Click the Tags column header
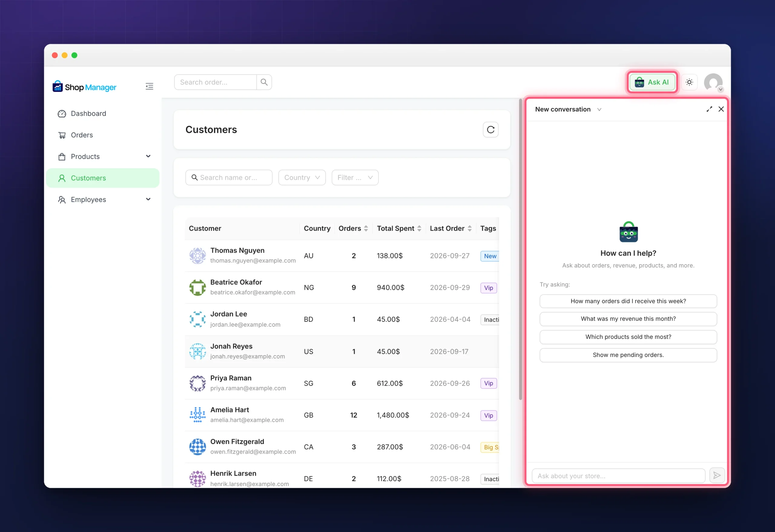The width and height of the screenshot is (775, 532). coord(488,228)
